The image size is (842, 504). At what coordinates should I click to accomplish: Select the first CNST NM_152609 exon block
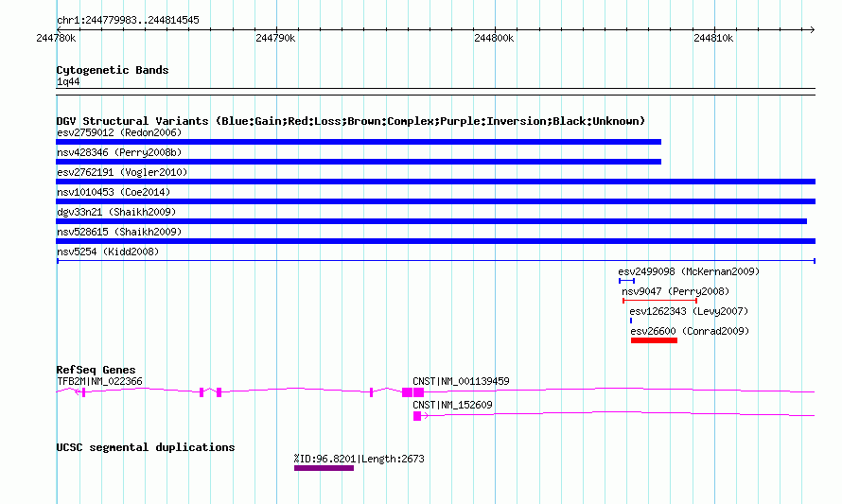417,416
